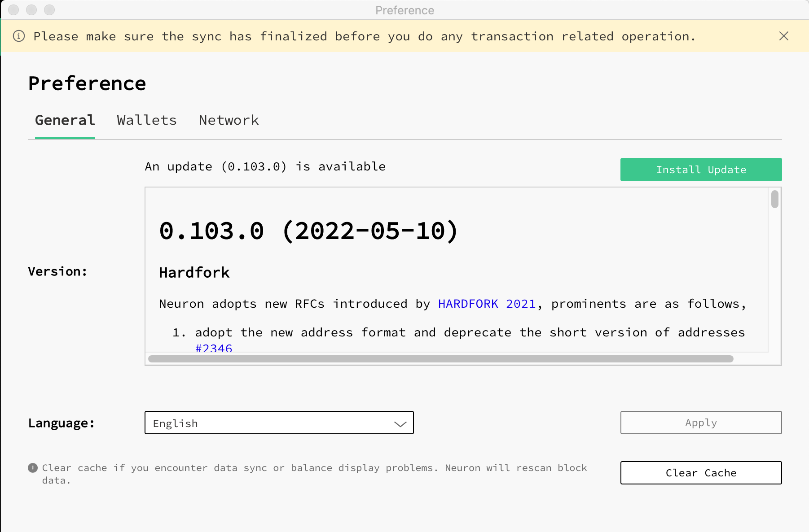Viewport: 809px width, 532px height.
Task: Click the "Language:" label
Action: (62, 423)
